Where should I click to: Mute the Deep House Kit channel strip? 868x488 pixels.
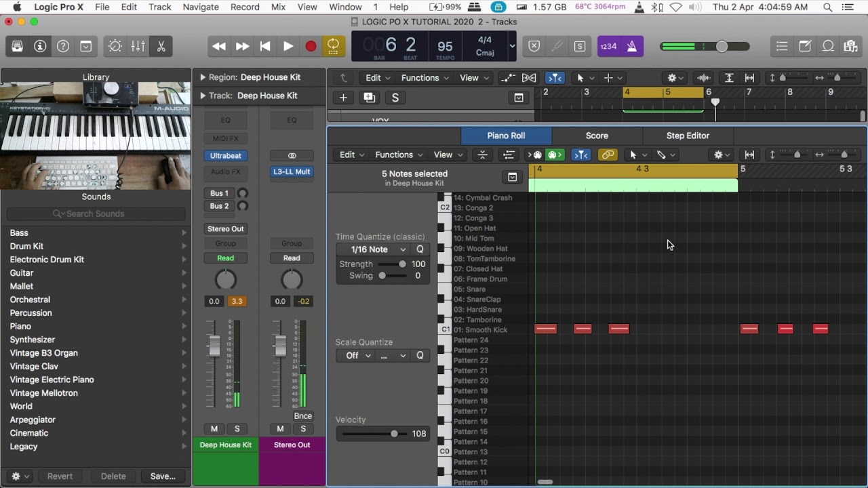click(214, 428)
